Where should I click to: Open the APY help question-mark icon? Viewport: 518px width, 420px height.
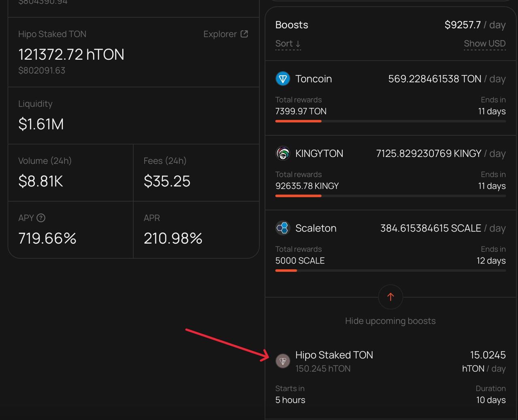[x=41, y=218]
